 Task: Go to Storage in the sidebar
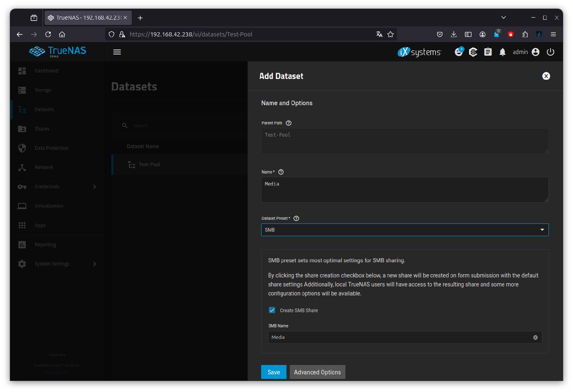[43, 90]
